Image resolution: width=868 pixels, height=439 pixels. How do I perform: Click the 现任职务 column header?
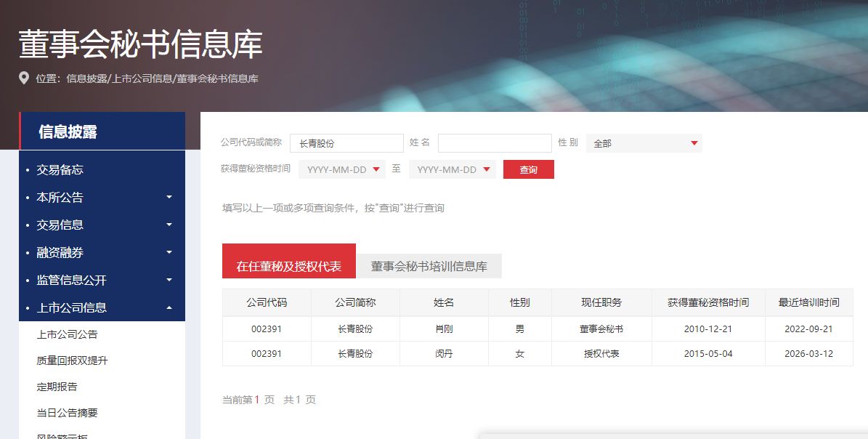(601, 302)
